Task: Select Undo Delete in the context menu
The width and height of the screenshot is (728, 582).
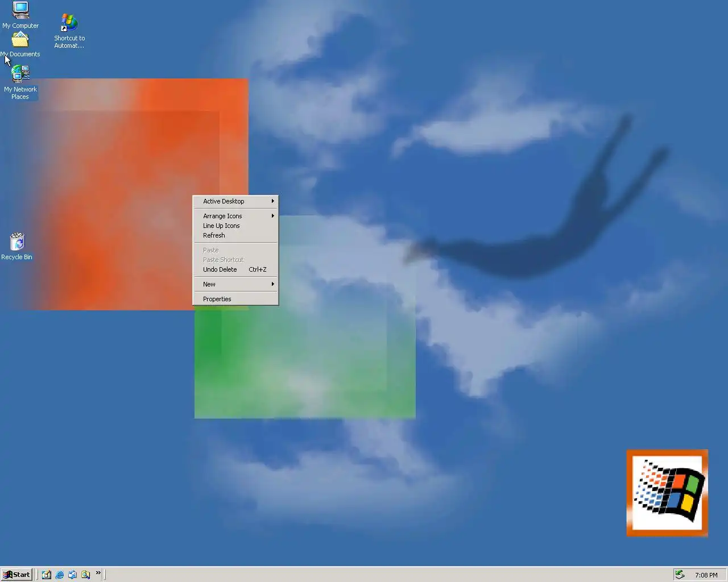Action: 235,269
